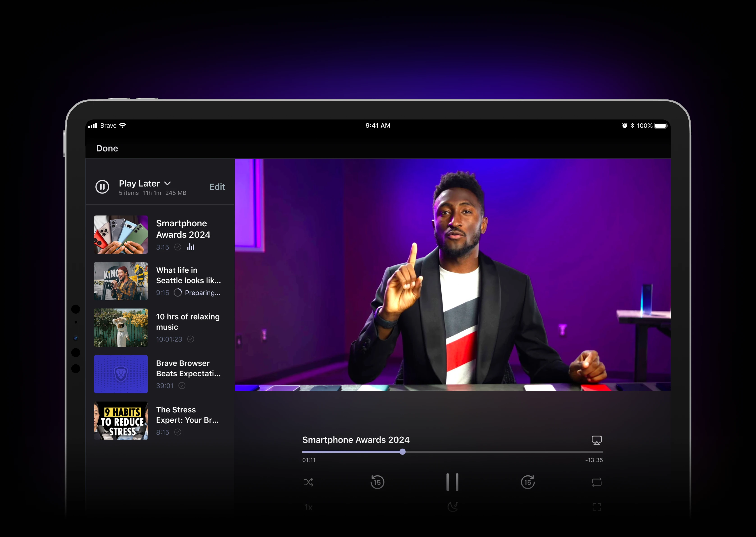Expand the Play Later playlist dropdown
This screenshot has height=537, width=756.
pyautogui.click(x=168, y=183)
